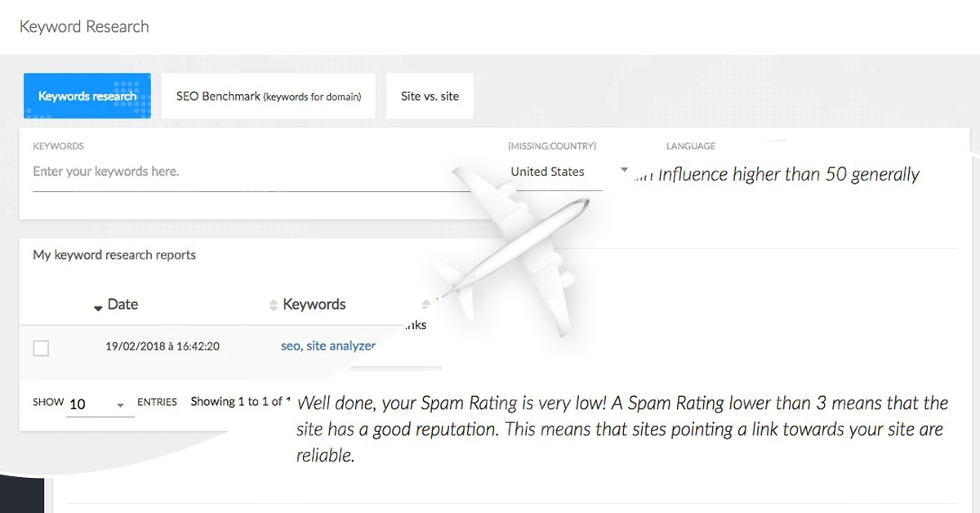Switch to the SEO Benchmark tab
This screenshot has width=980, height=513.
click(268, 96)
